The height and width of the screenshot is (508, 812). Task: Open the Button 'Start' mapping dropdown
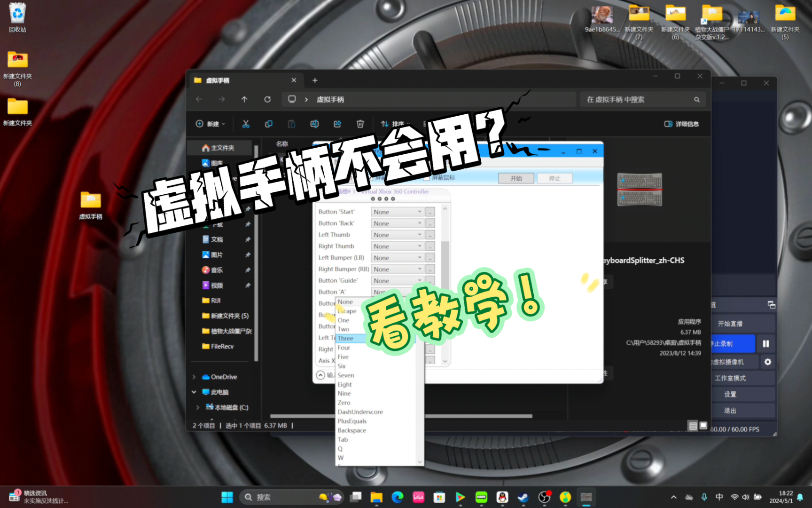pos(397,211)
